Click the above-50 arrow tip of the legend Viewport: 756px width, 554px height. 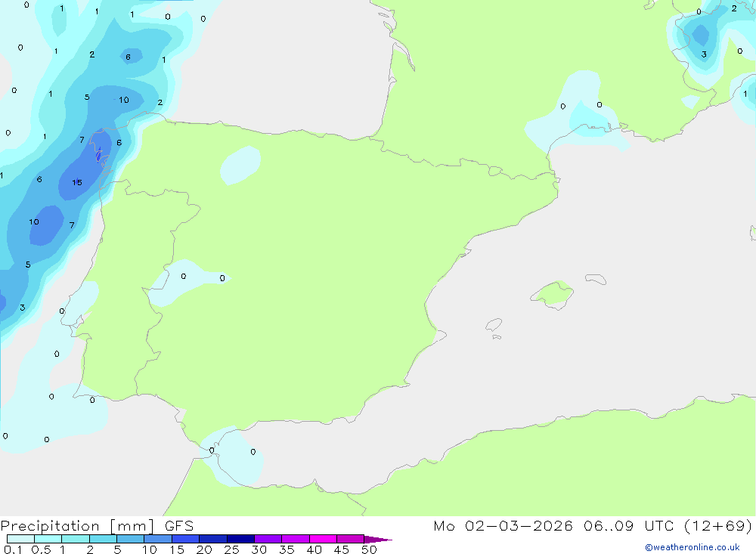tap(377, 540)
